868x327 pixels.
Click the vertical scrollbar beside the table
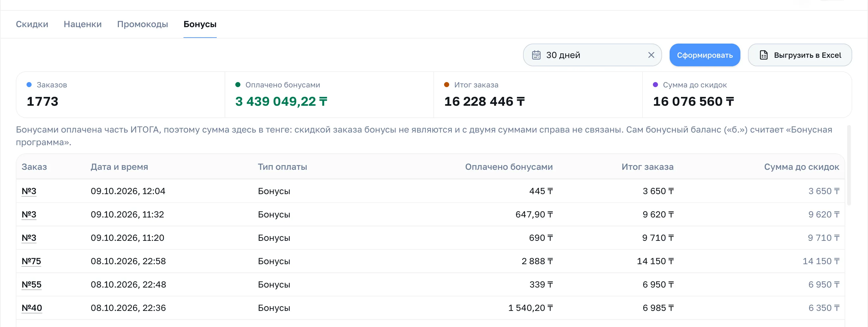(849, 165)
